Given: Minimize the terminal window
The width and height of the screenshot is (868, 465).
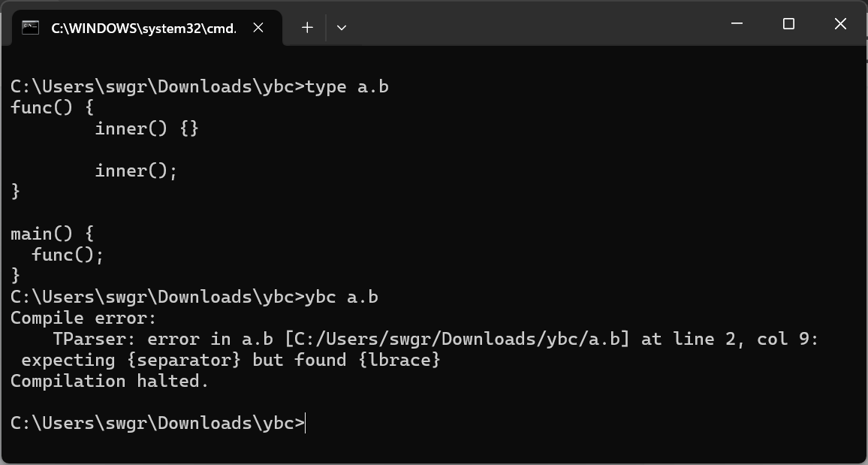Looking at the screenshot, I should (737, 24).
